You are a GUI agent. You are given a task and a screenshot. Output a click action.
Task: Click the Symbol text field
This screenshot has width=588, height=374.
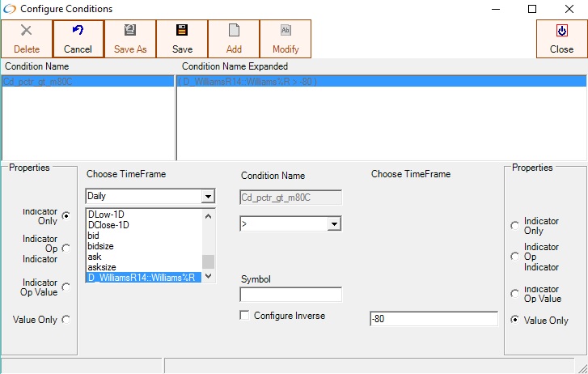pyautogui.click(x=290, y=295)
